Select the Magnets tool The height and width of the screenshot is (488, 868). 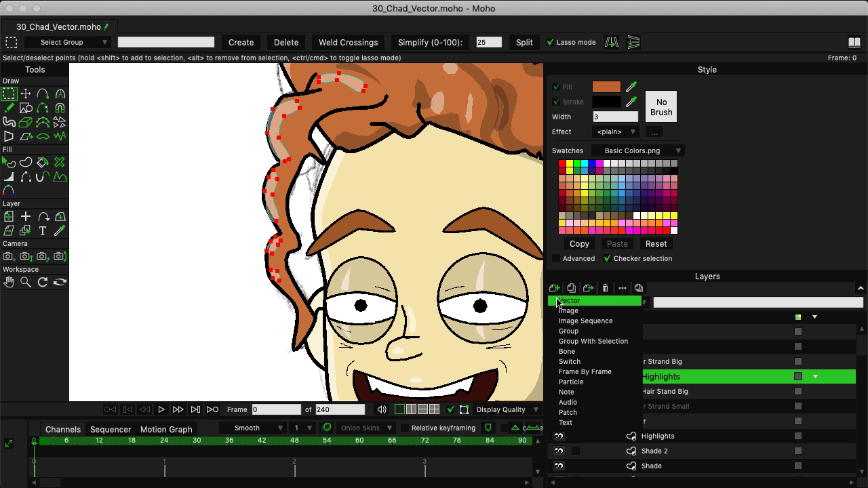60,108
